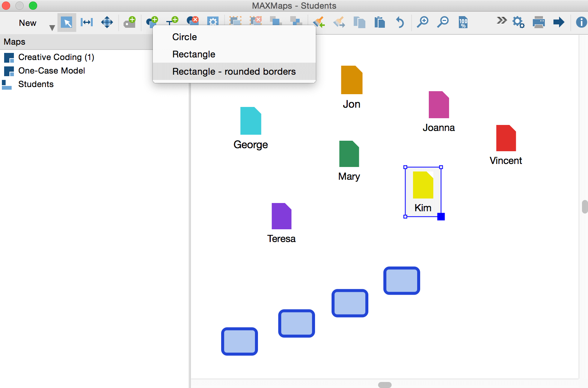Click the copy icon
588x388 pixels.
click(x=359, y=22)
